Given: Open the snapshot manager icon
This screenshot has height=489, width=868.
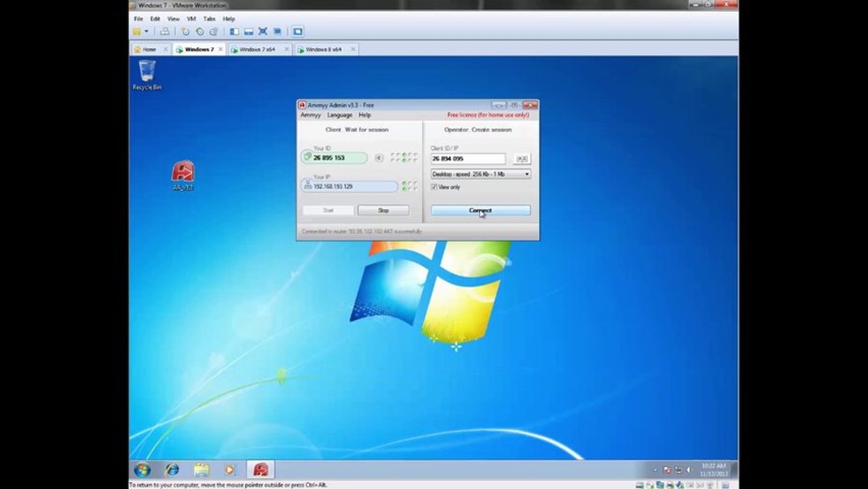Looking at the screenshot, I should pos(214,31).
